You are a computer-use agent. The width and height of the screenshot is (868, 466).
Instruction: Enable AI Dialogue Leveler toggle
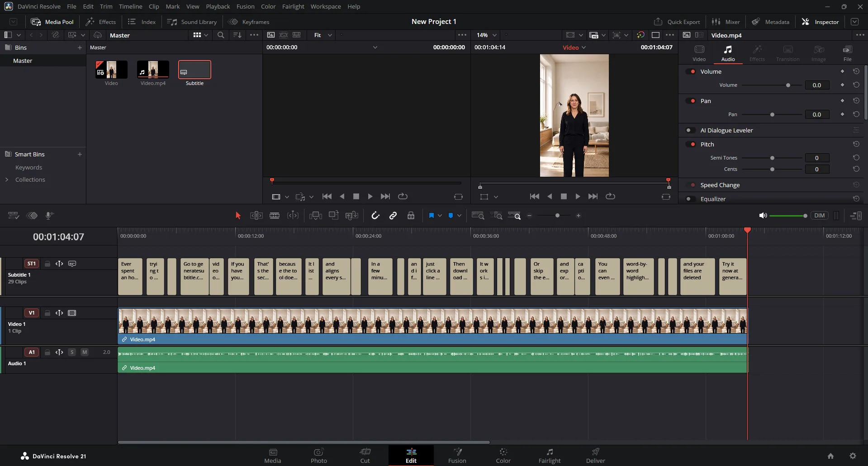[690, 130]
